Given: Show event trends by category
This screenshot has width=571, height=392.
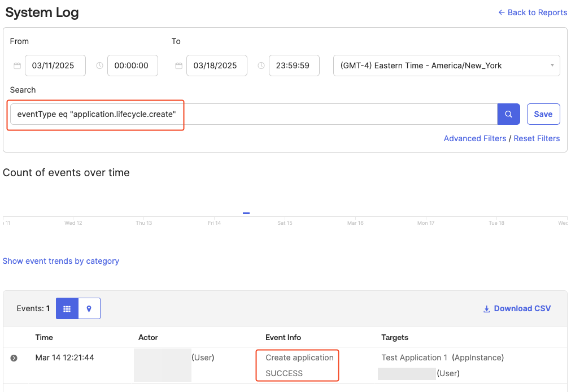Looking at the screenshot, I should click(x=61, y=261).
